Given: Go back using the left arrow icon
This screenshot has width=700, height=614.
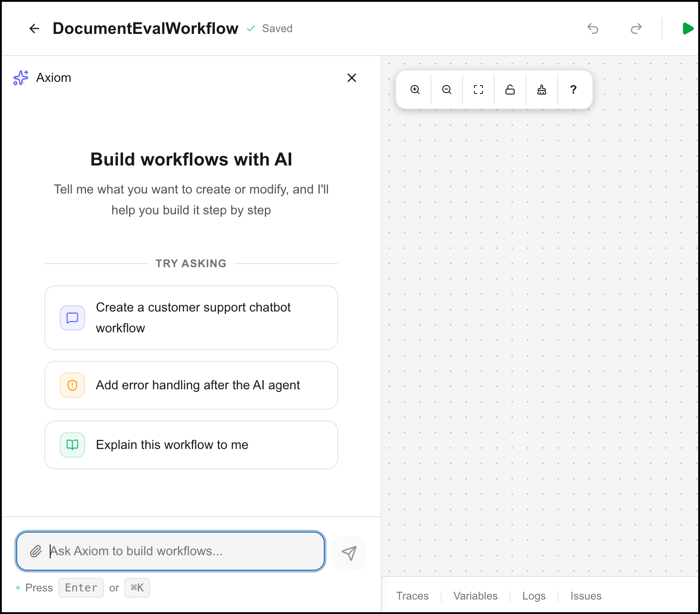Looking at the screenshot, I should point(34,28).
